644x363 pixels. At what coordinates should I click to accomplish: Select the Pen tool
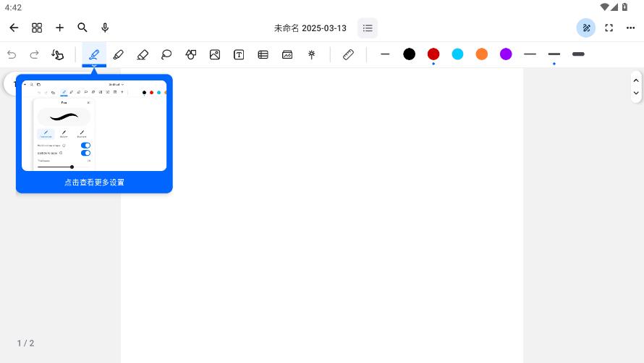(94, 54)
